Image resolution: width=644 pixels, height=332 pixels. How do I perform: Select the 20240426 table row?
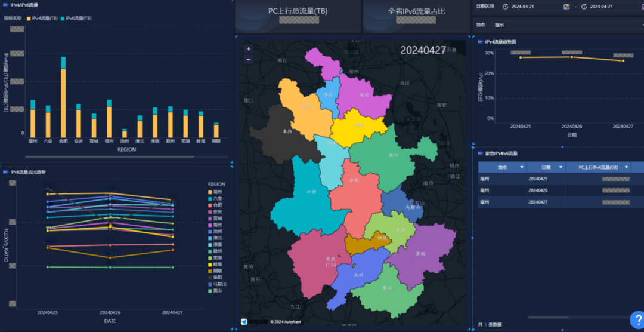[561, 190]
